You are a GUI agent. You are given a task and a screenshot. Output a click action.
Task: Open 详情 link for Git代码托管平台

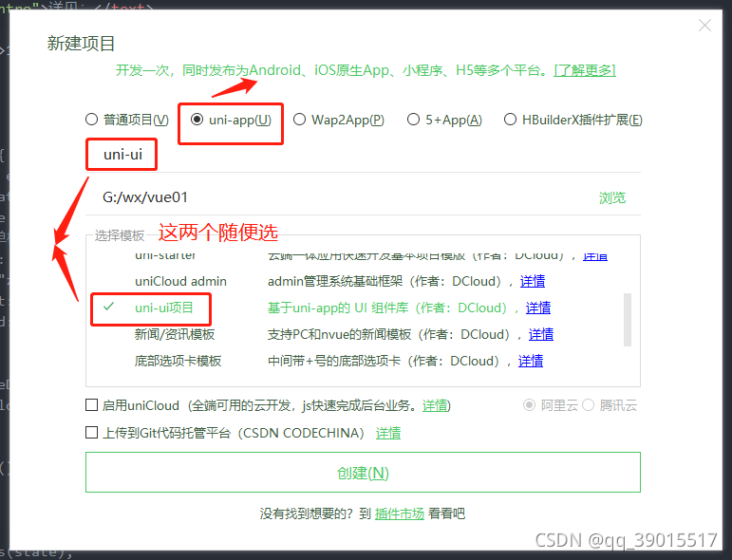point(388,433)
